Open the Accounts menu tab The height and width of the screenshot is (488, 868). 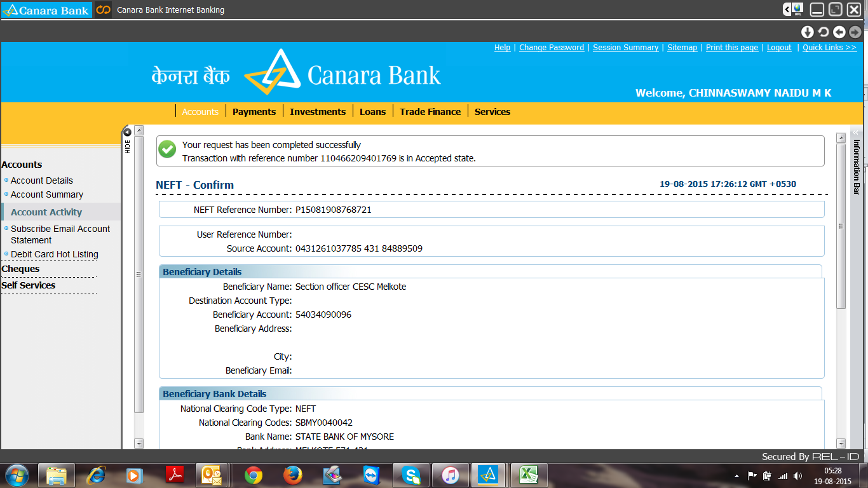pyautogui.click(x=200, y=112)
